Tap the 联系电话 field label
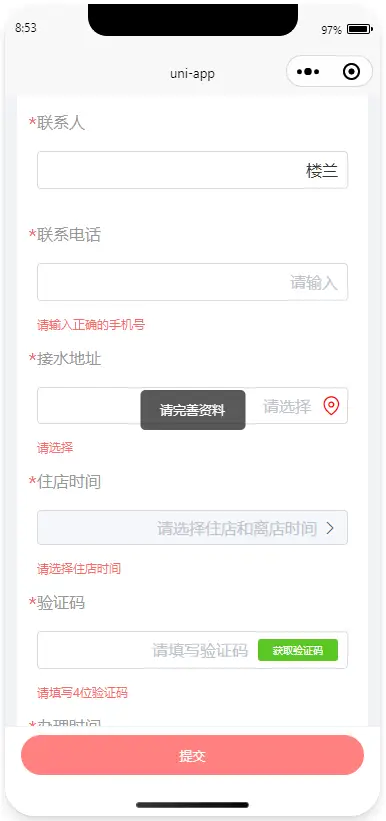This screenshot has width=386, height=821. (69, 235)
